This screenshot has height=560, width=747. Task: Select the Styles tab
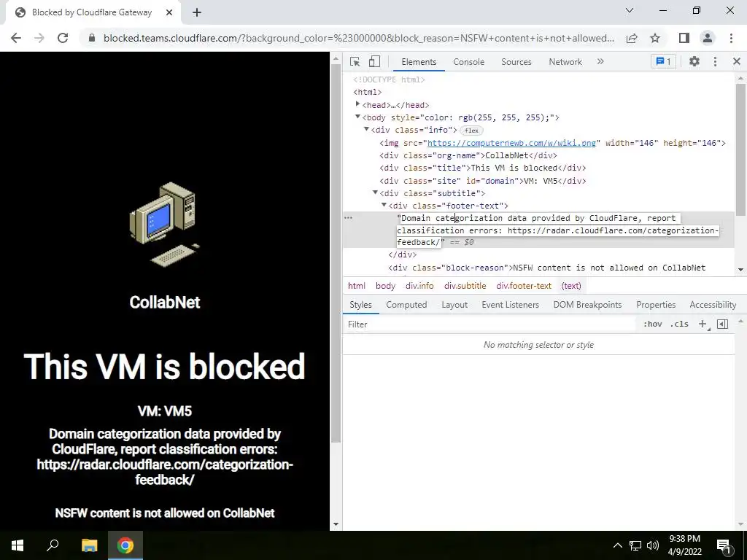(360, 305)
